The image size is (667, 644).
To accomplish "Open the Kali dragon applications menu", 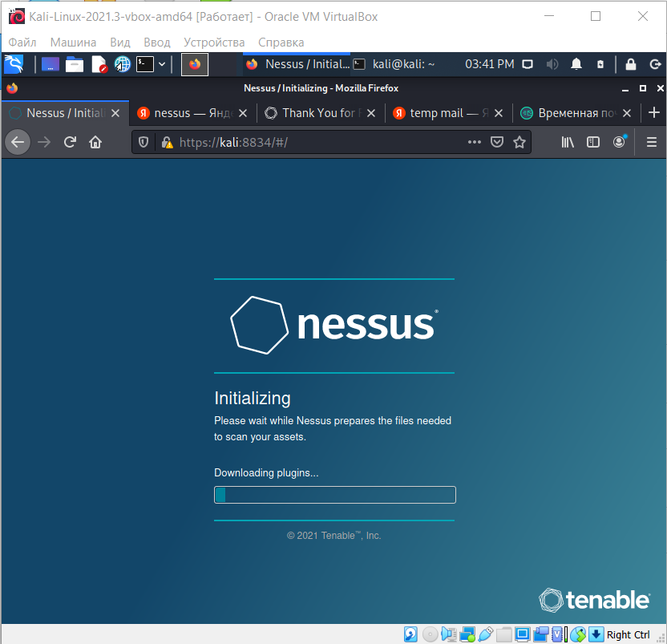I will tap(14, 64).
